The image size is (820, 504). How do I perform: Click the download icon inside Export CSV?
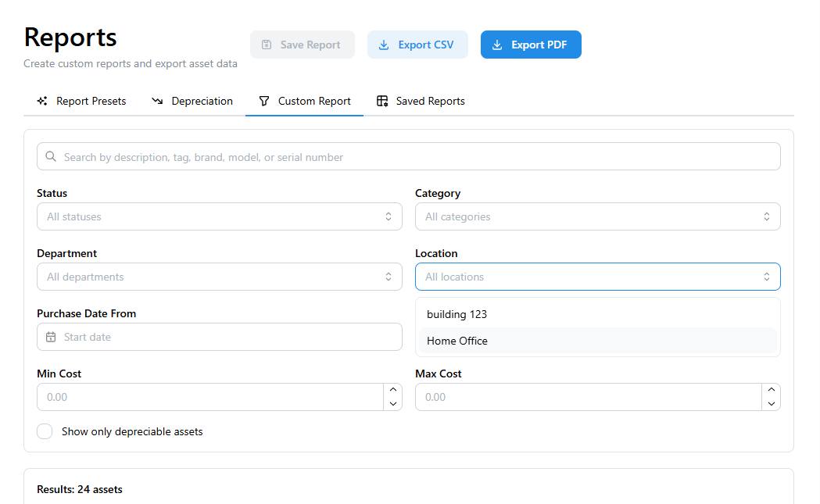[383, 45]
